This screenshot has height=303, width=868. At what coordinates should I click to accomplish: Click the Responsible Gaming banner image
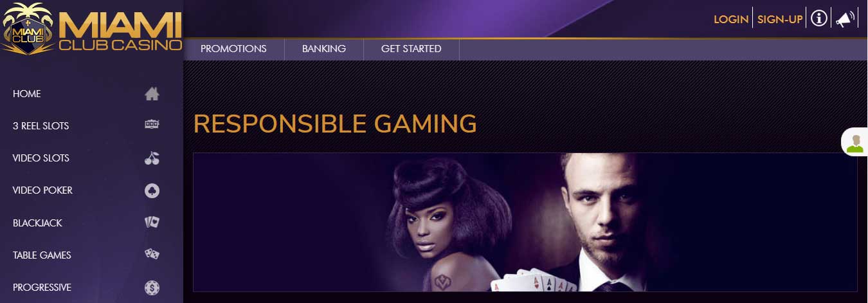525,222
